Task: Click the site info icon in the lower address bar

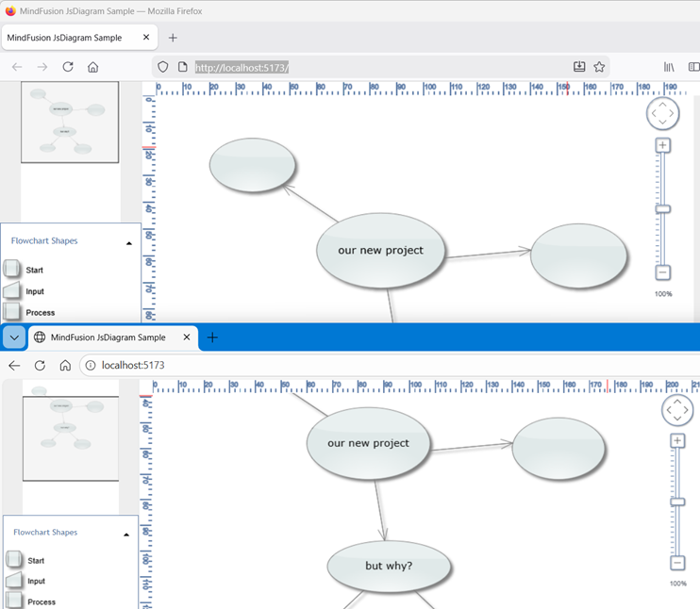Action: [x=91, y=365]
